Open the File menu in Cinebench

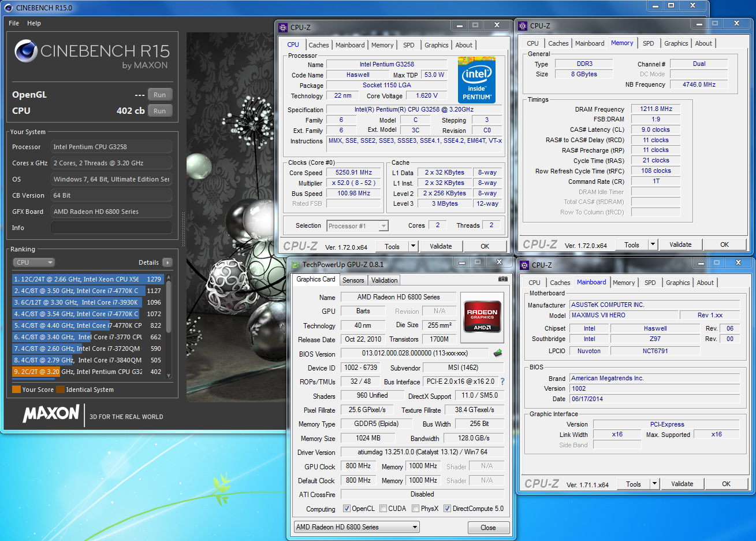[14, 23]
